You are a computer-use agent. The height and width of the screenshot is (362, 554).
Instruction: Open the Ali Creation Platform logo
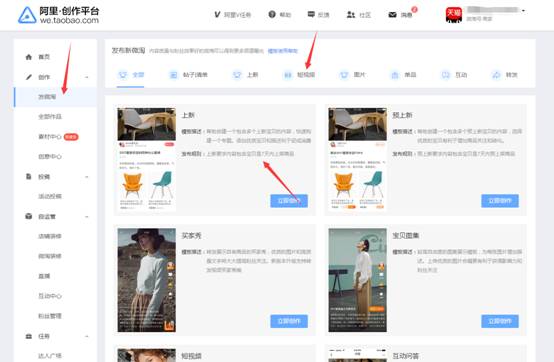[x=59, y=15]
